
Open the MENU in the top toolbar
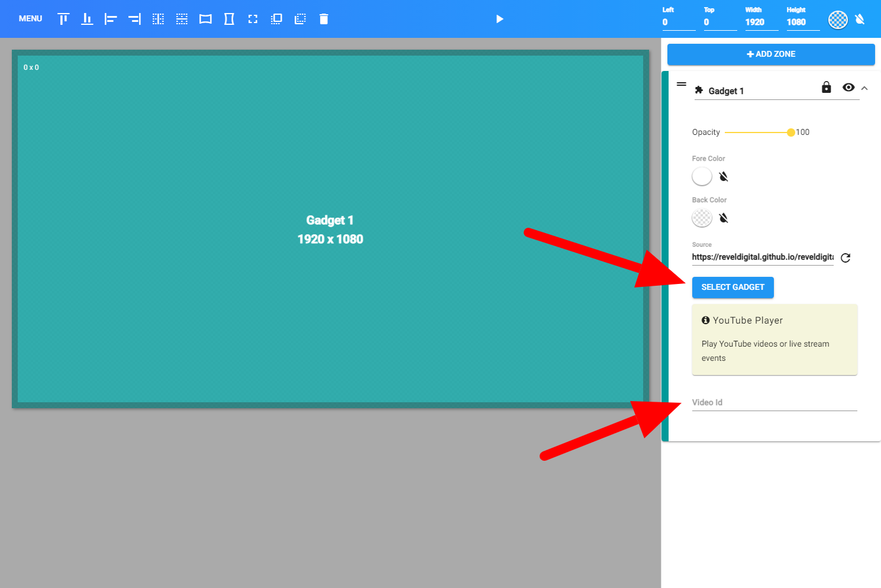pos(30,19)
